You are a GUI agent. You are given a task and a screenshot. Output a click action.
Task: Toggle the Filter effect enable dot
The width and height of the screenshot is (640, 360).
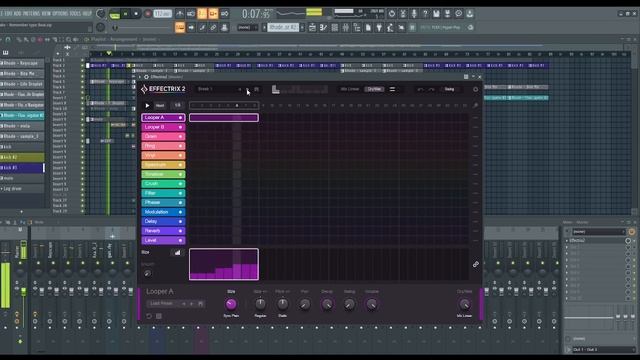pos(180,193)
